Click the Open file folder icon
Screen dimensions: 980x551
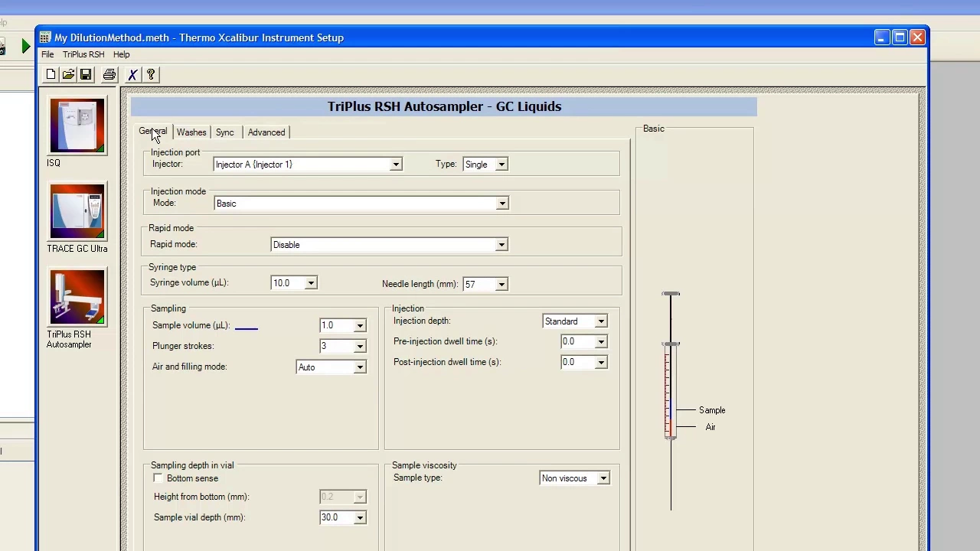click(x=68, y=74)
